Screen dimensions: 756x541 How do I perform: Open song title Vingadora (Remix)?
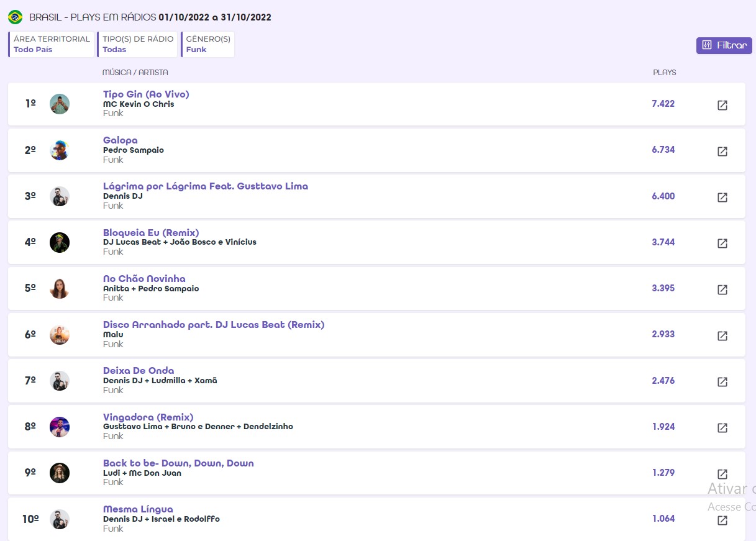tap(148, 417)
